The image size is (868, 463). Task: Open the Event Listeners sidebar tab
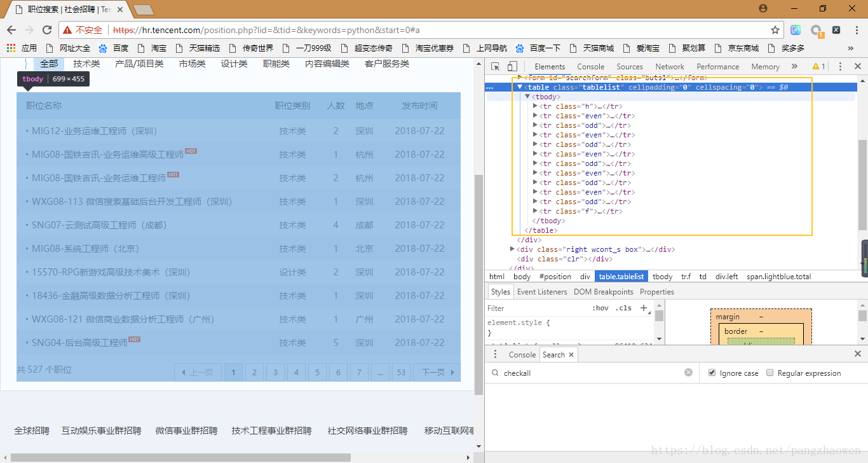coord(542,292)
